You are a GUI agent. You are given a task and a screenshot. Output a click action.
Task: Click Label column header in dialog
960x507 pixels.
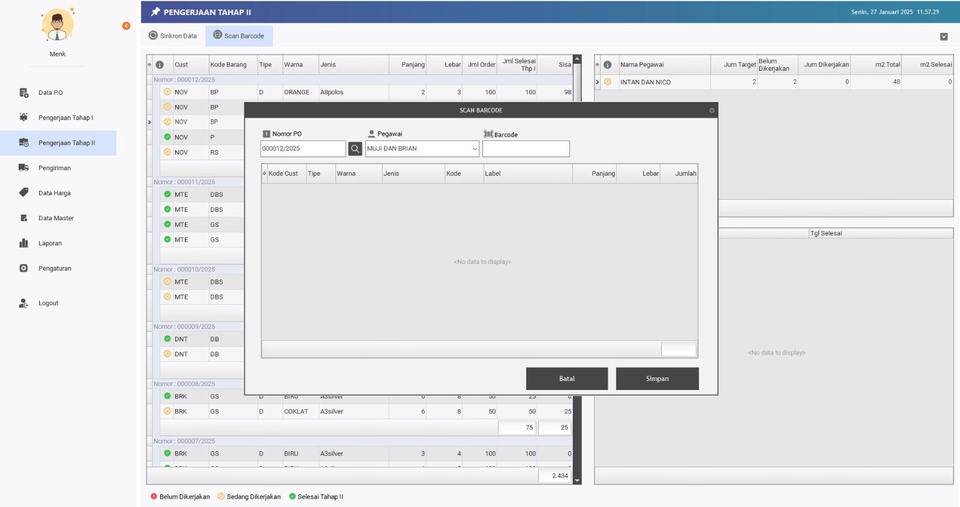(x=527, y=173)
